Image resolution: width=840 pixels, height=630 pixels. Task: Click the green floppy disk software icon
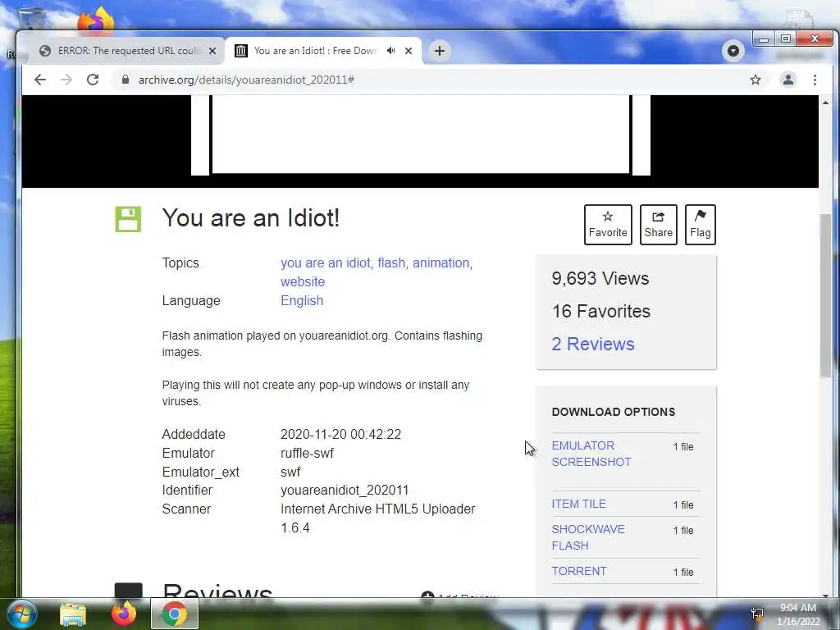[129, 219]
